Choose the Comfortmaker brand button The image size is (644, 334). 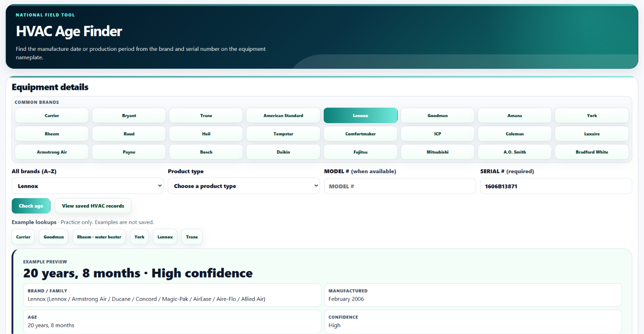tap(361, 134)
